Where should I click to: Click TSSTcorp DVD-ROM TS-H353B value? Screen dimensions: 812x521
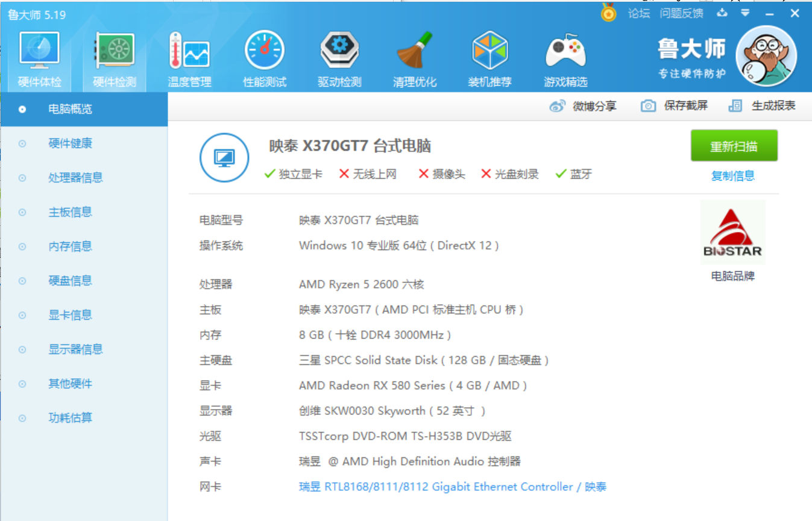pyautogui.click(x=405, y=436)
